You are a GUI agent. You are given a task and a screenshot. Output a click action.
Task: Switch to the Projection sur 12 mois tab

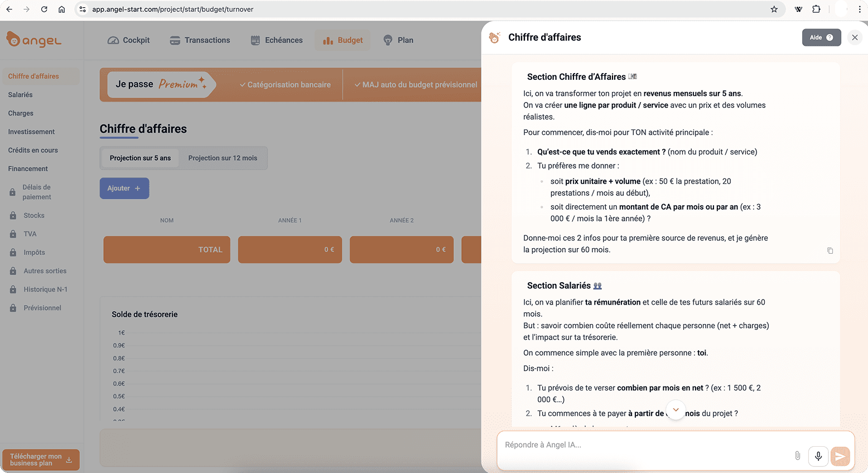click(223, 158)
